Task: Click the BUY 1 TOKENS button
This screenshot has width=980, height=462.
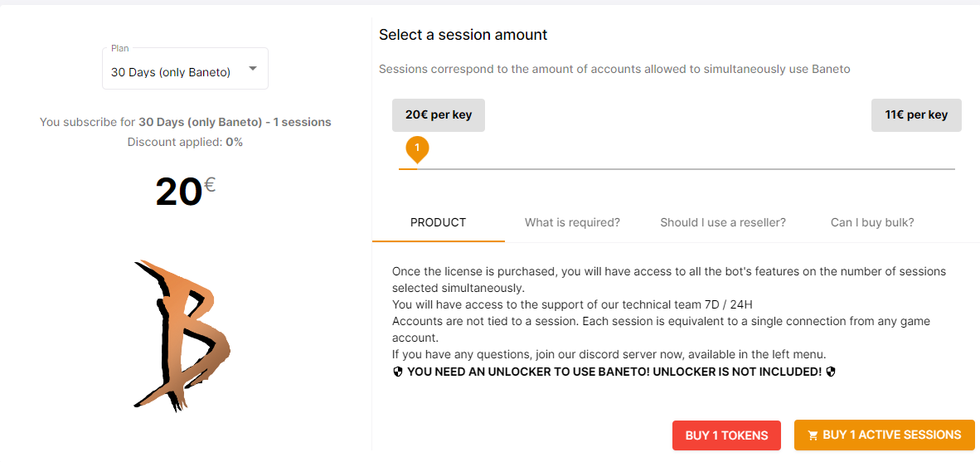Action: pyautogui.click(x=727, y=435)
